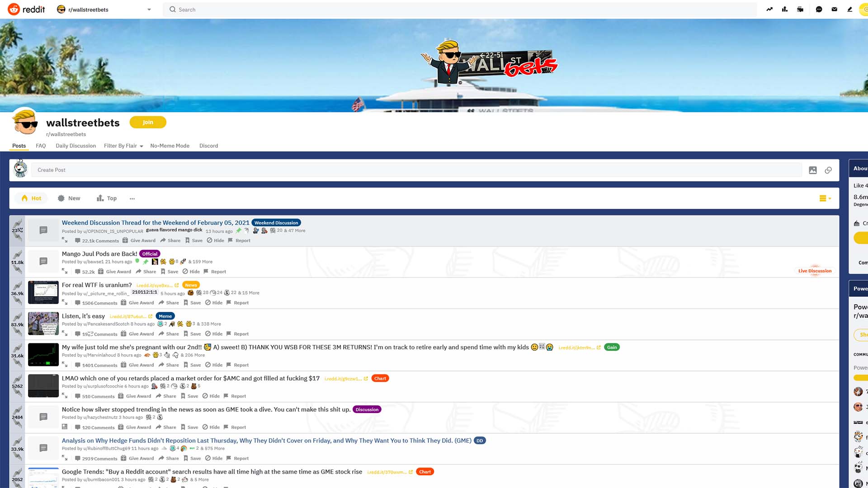Upvote the $AMC market order post

(17, 379)
